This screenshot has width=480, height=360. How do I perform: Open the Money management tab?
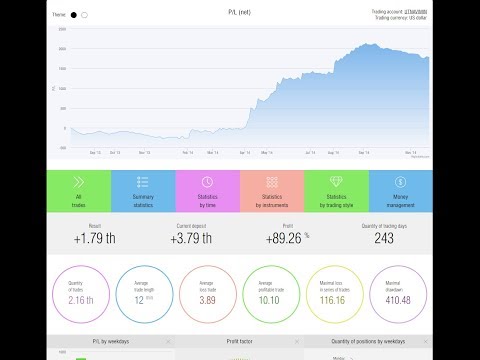point(401,191)
